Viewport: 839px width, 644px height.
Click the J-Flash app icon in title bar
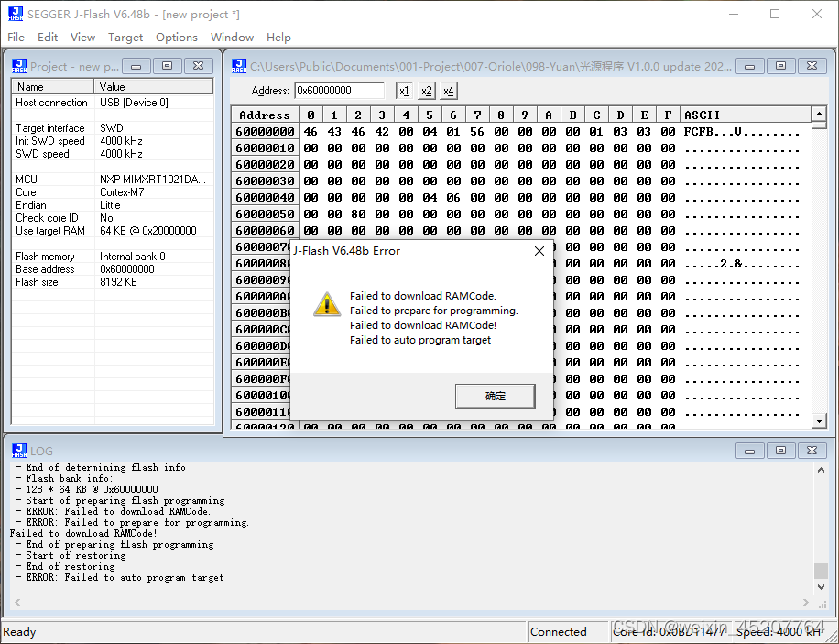(x=16, y=14)
